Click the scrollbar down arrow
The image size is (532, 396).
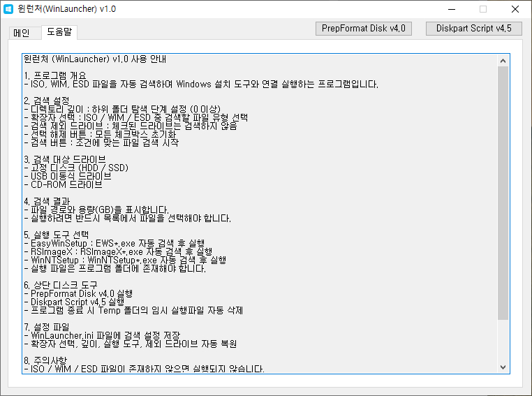click(x=503, y=367)
